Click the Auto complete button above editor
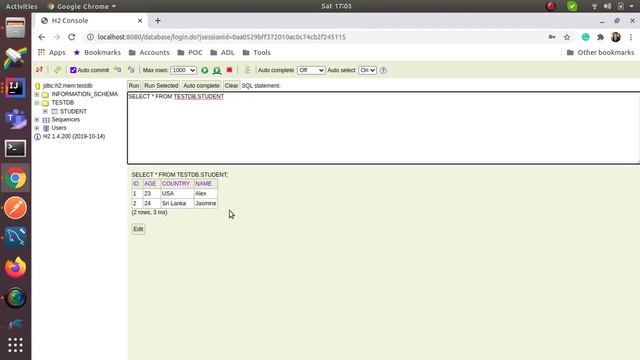640x360 pixels. pos(201,86)
